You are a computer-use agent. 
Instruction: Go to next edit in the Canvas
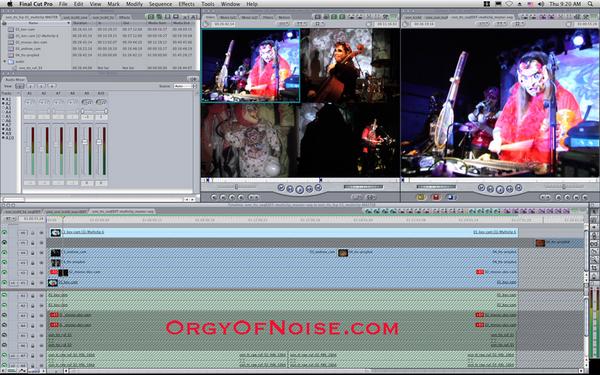(518, 188)
